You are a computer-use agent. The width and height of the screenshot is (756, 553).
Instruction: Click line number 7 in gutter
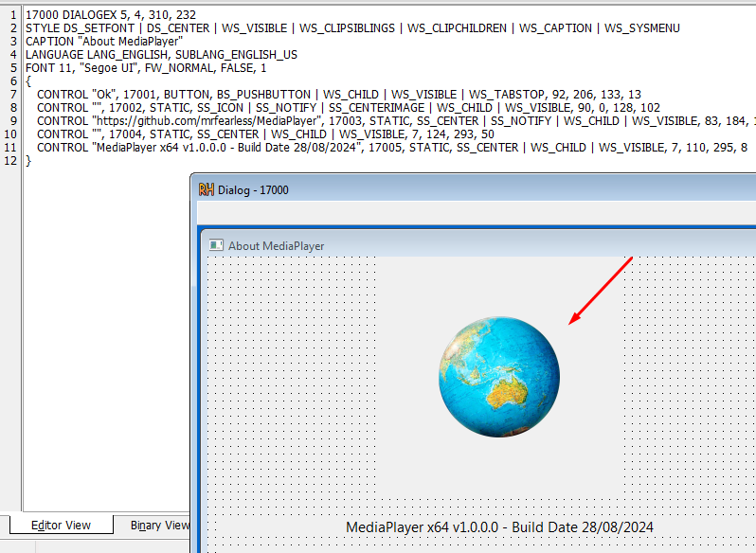(x=11, y=95)
